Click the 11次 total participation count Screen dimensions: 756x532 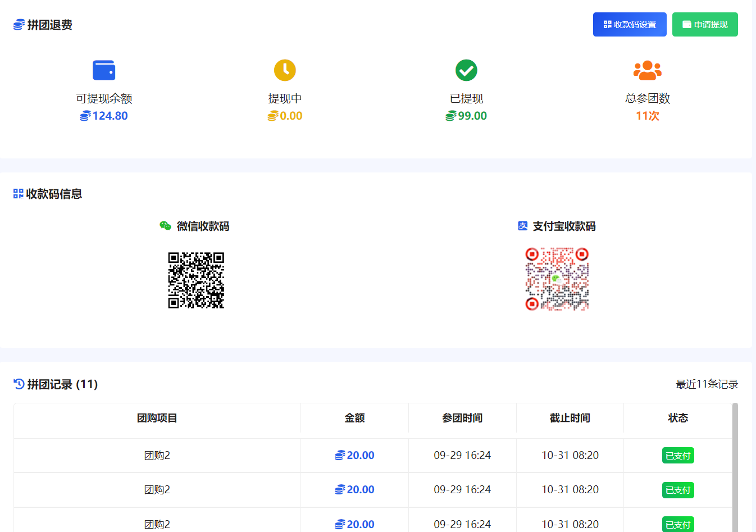648,116
